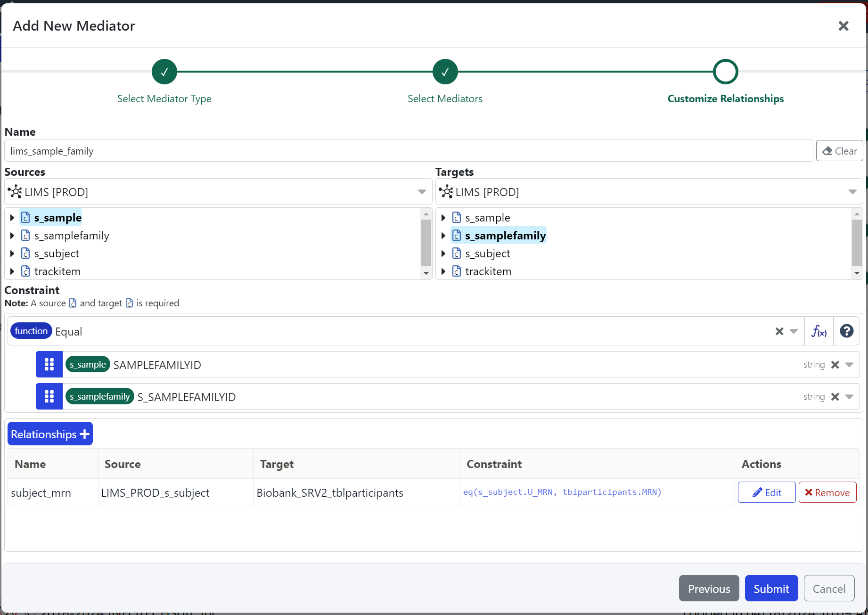The width and height of the screenshot is (868, 615).
Task: Add a new relationship with Relationships button
Action: pyautogui.click(x=50, y=434)
